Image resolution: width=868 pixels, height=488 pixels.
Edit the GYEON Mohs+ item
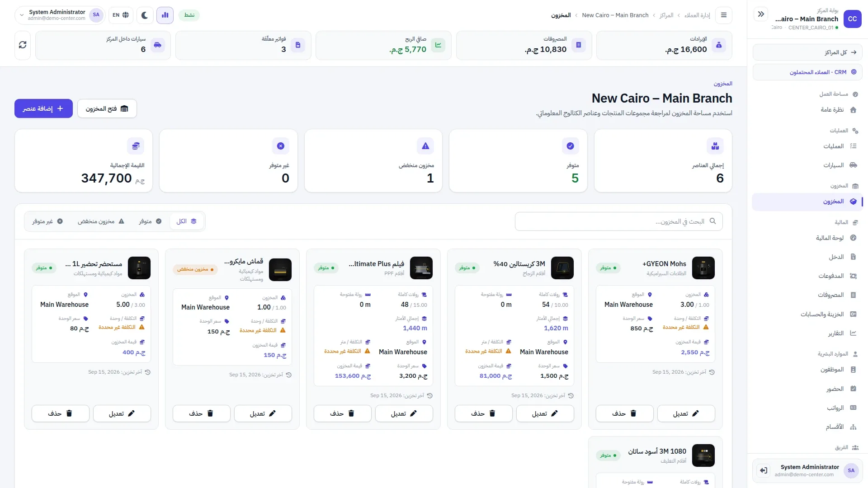[x=686, y=413]
